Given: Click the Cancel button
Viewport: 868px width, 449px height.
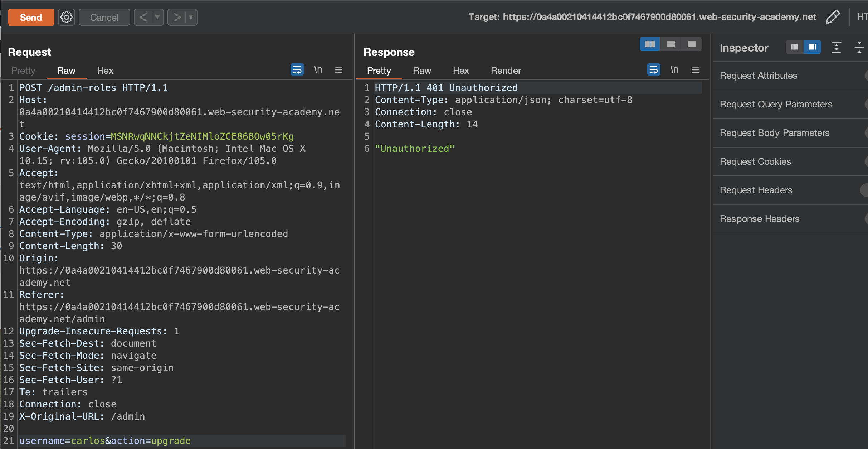Looking at the screenshot, I should pyautogui.click(x=104, y=17).
